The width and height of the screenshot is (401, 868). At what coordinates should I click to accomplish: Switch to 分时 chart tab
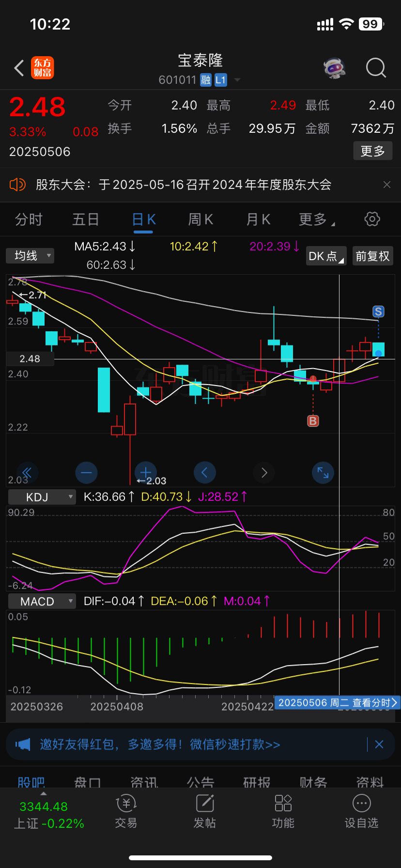[x=29, y=219]
